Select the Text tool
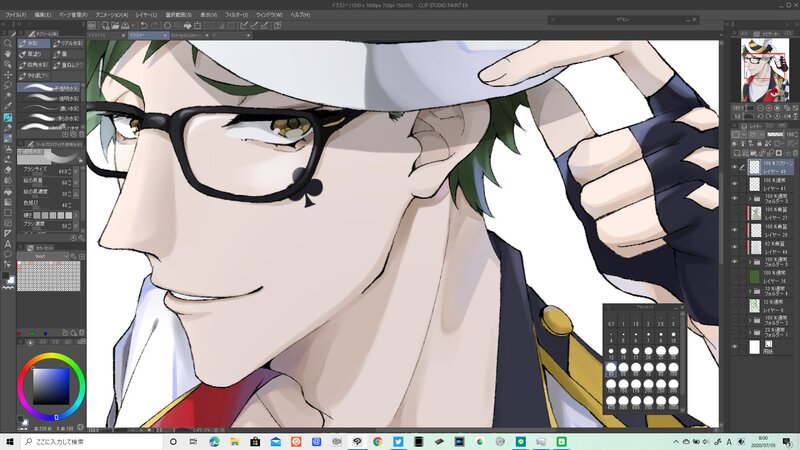800x450 pixels. [x=8, y=244]
